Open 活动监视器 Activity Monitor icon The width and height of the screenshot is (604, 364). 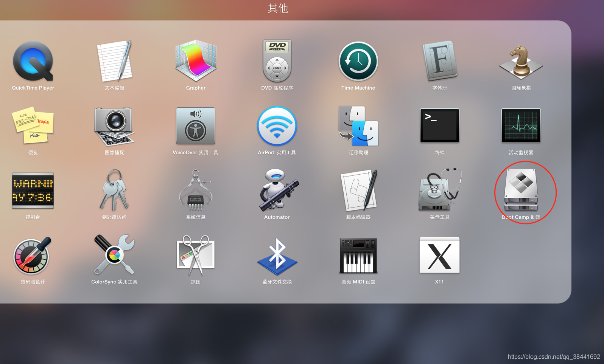point(521,125)
